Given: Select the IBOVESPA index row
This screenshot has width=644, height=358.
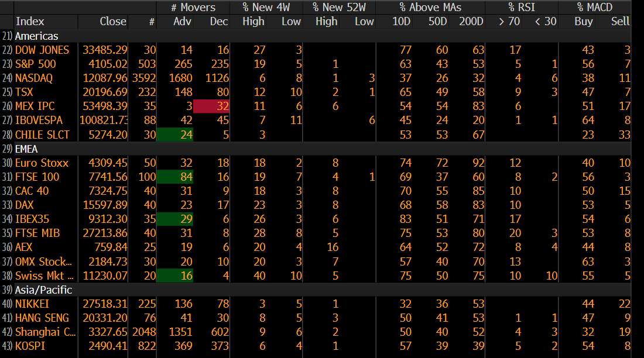Looking at the screenshot, I should 39,121.
